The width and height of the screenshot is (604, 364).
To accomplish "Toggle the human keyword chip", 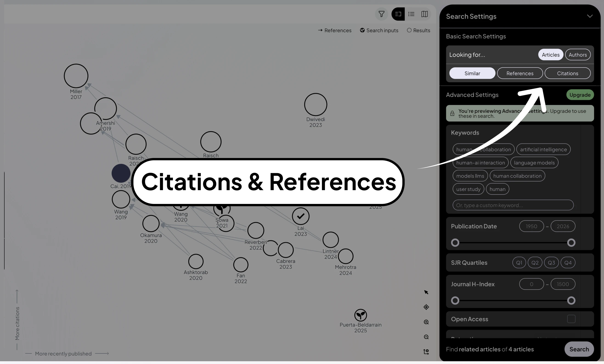I will (x=497, y=189).
